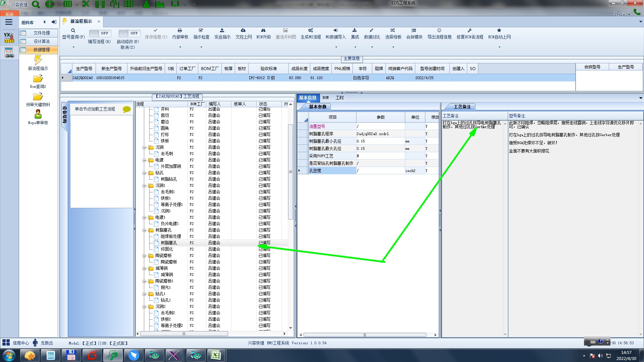The height and width of the screenshot is (362, 644).
Task: Open 新流程指示 lightning icon in sidebar
Action: (x=38, y=60)
